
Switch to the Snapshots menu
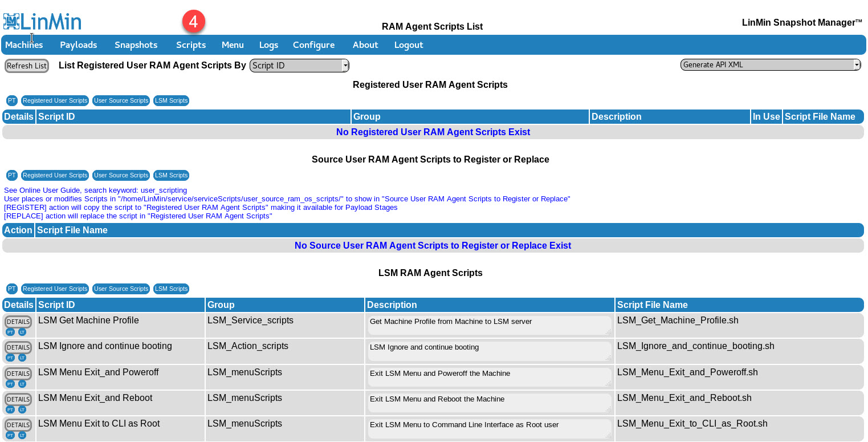(x=136, y=44)
